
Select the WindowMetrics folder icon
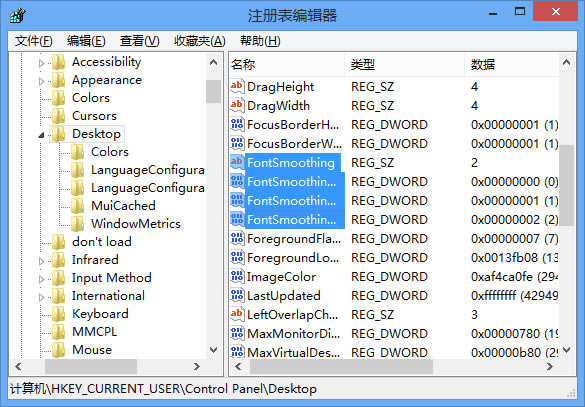[x=77, y=223]
